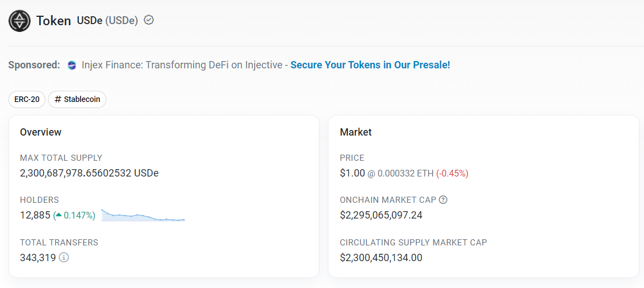Click the Onchain Market Cap help icon
Viewport: 644px width, 288px height.
(x=443, y=200)
